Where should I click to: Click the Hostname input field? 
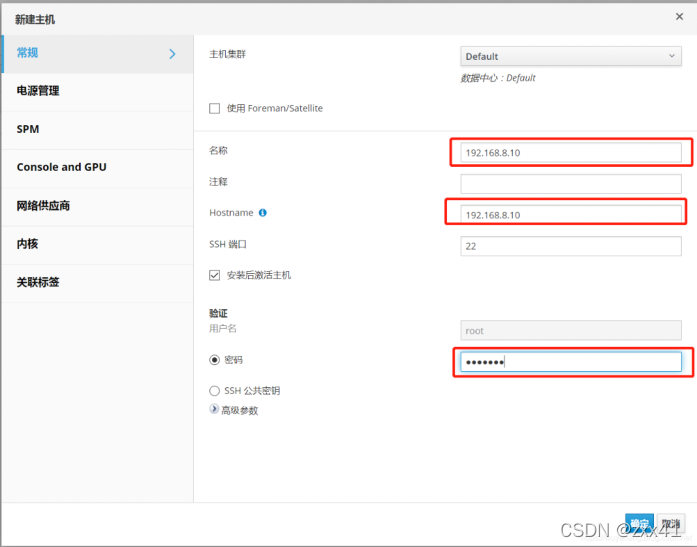[571, 215]
